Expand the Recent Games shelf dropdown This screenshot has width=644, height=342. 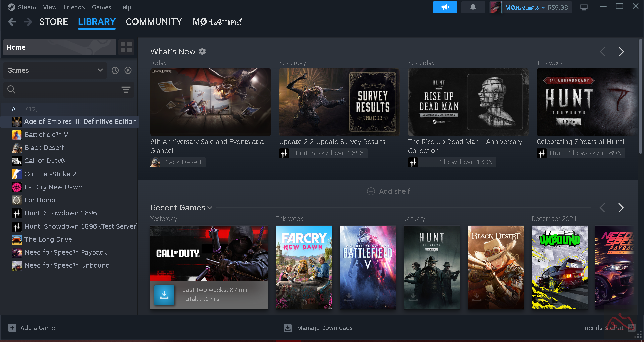(210, 208)
